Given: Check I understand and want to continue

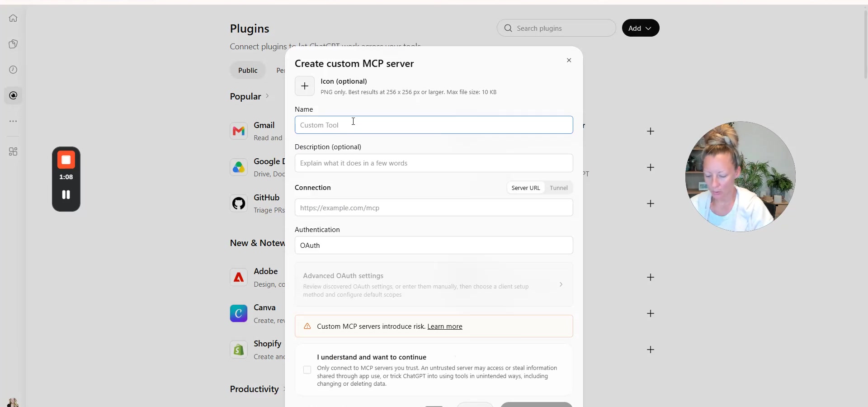Looking at the screenshot, I should [x=307, y=370].
